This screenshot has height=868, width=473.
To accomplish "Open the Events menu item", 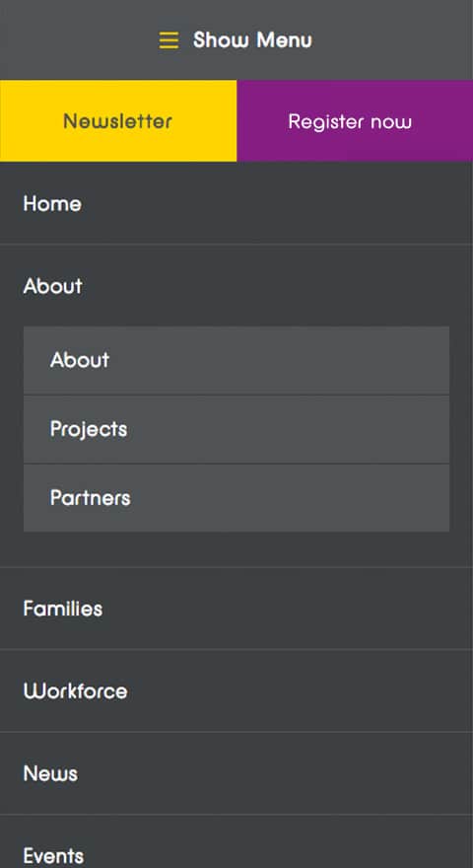I will 236,841.
